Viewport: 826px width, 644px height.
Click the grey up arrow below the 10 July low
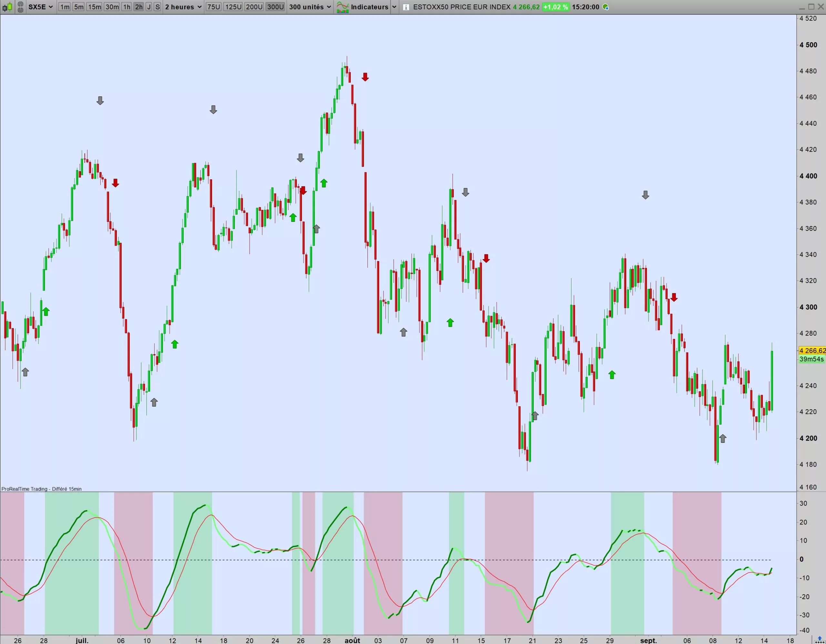coord(154,402)
